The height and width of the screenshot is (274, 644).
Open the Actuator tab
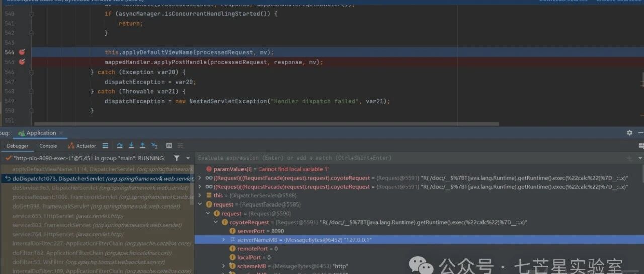pyautogui.click(x=82, y=146)
